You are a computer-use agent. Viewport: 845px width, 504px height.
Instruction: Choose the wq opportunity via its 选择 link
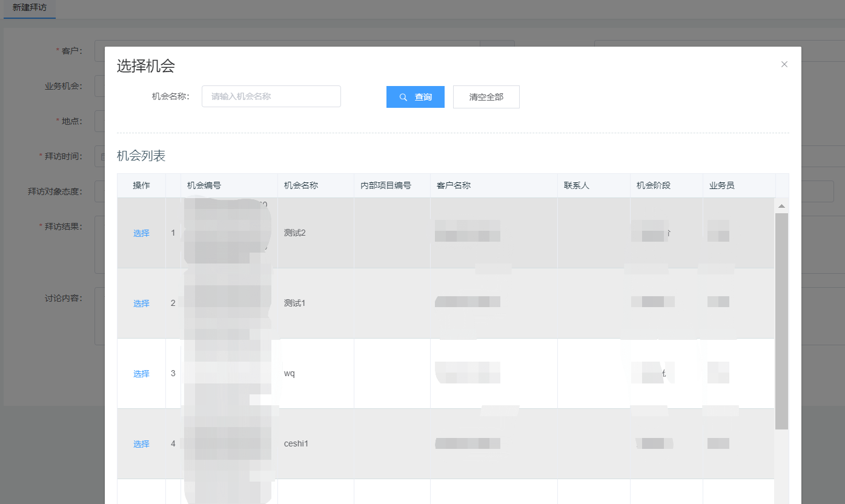click(141, 374)
